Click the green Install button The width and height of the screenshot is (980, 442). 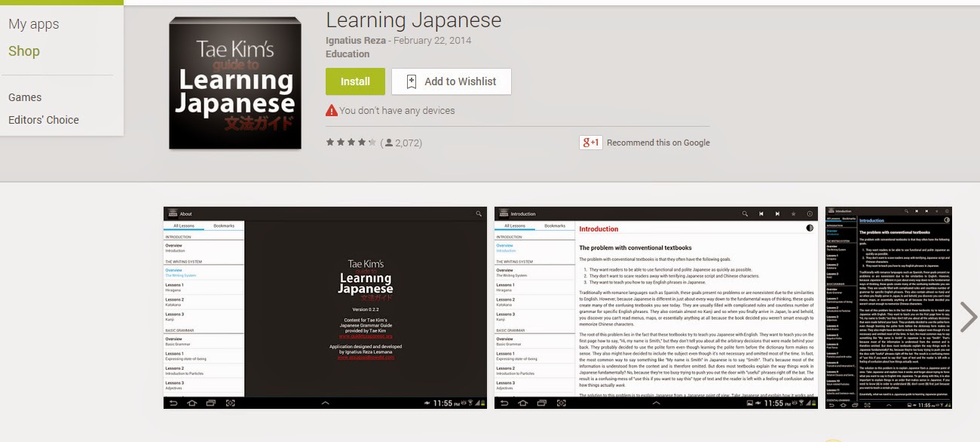tap(355, 81)
